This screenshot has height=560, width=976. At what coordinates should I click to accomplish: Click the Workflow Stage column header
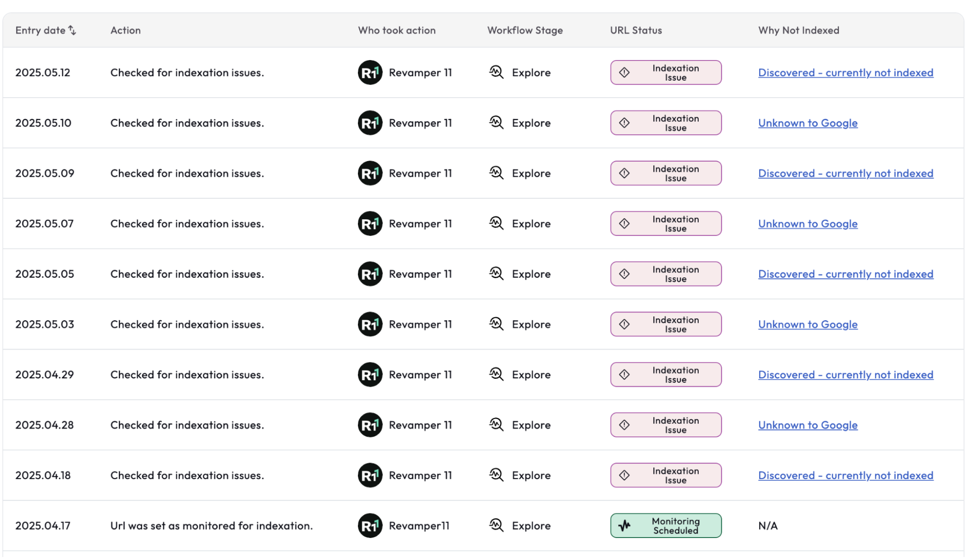pos(525,30)
